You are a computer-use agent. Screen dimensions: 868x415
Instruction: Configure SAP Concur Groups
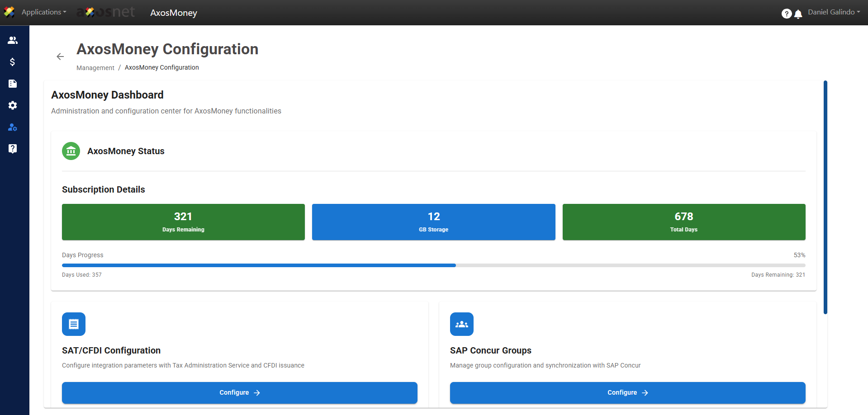pos(627,392)
